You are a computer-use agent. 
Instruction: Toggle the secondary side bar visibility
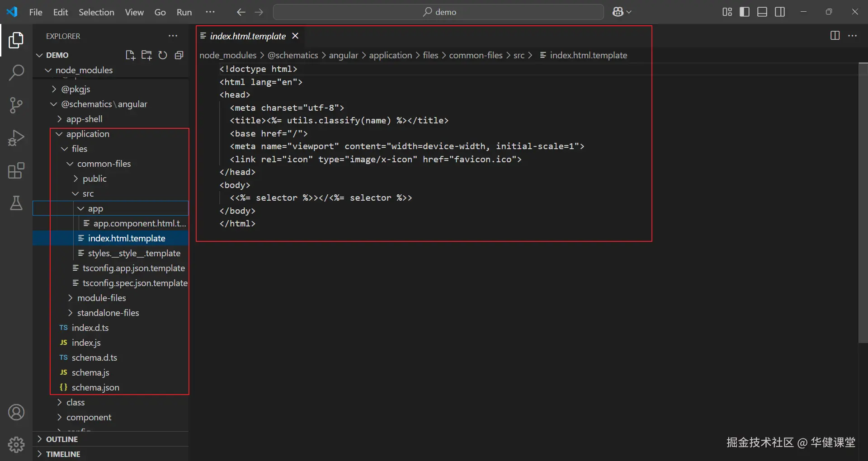(780, 12)
